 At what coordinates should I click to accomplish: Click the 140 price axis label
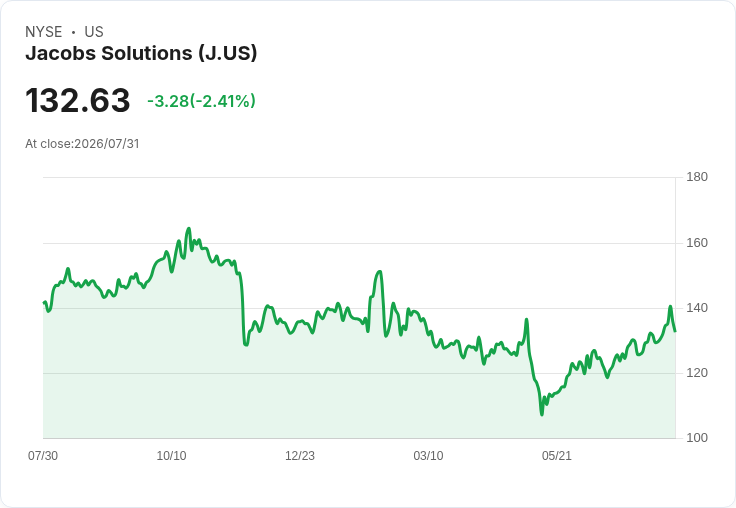coord(697,308)
